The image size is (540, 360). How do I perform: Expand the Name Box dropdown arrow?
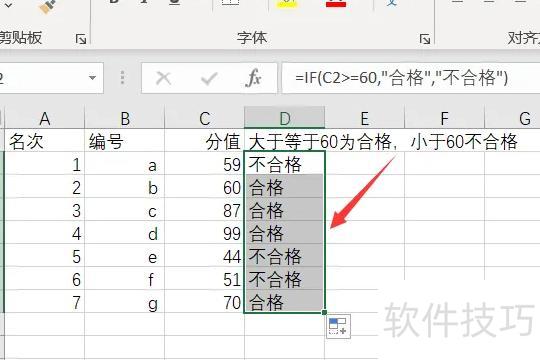(x=92, y=78)
